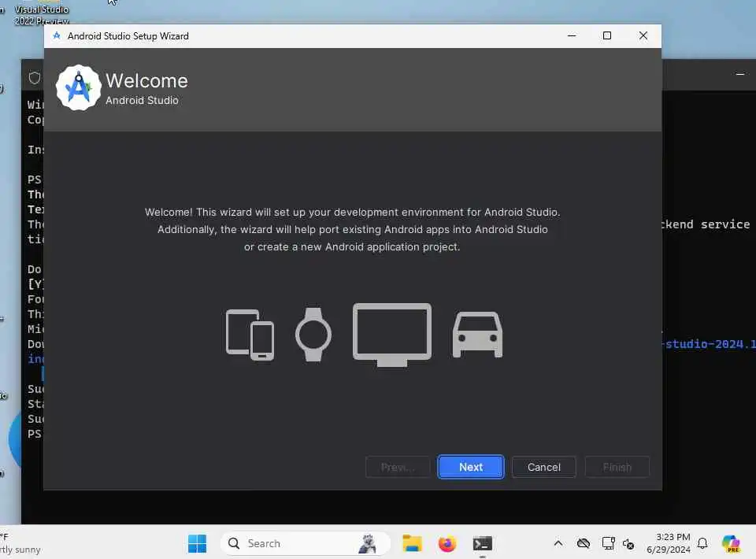Maximize the Android Studio Setup Wizard window
Viewport: 756px width, 559px height.
(x=607, y=35)
